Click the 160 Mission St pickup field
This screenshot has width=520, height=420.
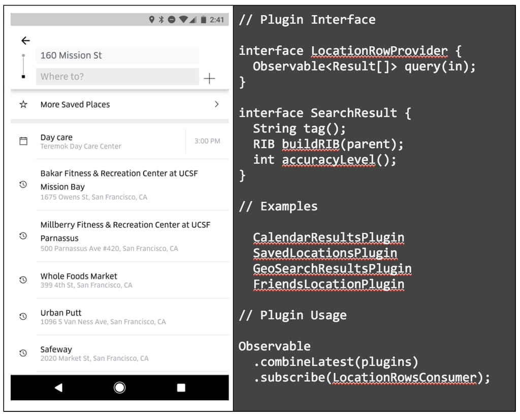(x=117, y=55)
